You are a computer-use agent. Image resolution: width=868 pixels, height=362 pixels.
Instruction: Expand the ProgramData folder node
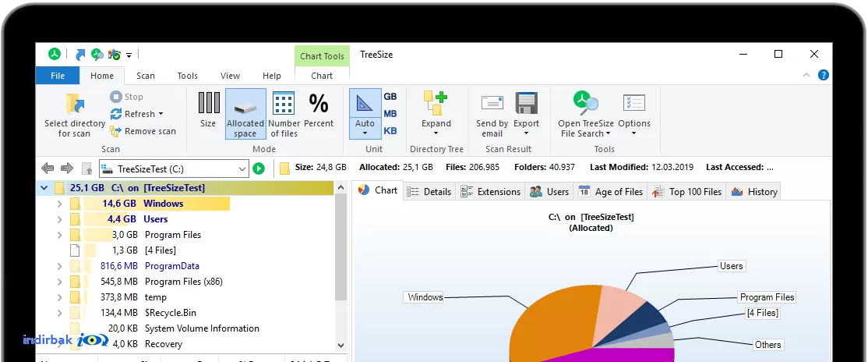60,266
